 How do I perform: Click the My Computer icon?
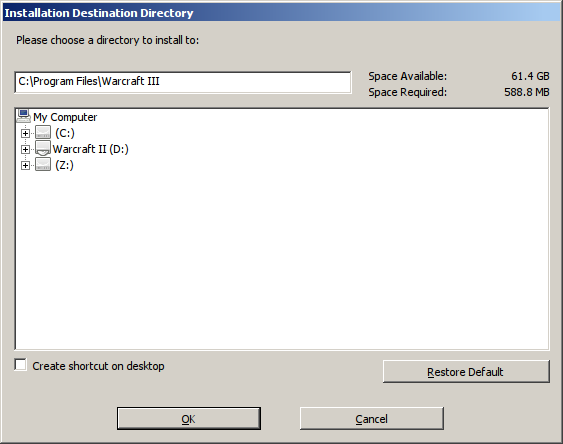[x=24, y=116]
